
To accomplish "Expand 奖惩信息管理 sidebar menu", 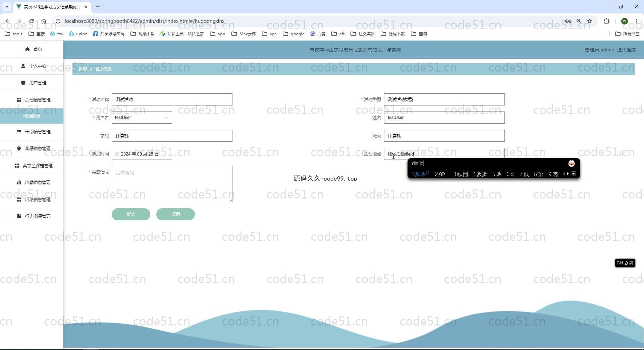I will 32,148.
